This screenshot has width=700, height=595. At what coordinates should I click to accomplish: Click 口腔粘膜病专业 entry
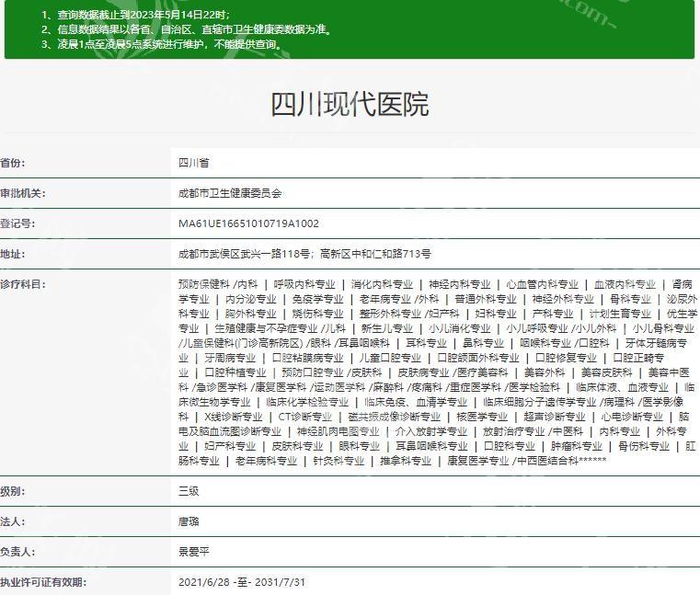308,358
